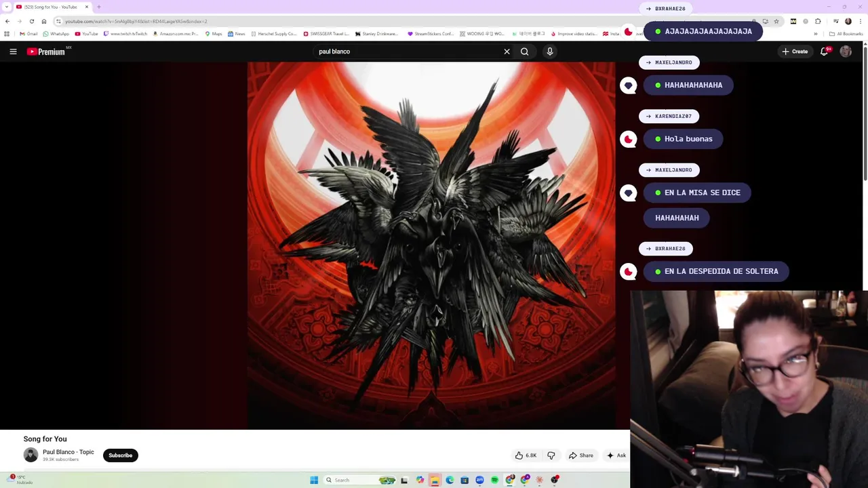Expand hidden bookmarks chevron
The width and height of the screenshot is (868, 488).
tap(816, 34)
